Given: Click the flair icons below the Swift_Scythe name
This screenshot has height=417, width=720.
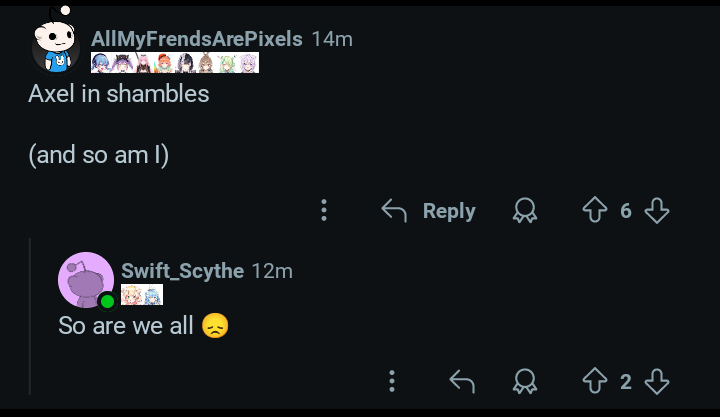Looking at the screenshot, I should (142, 295).
